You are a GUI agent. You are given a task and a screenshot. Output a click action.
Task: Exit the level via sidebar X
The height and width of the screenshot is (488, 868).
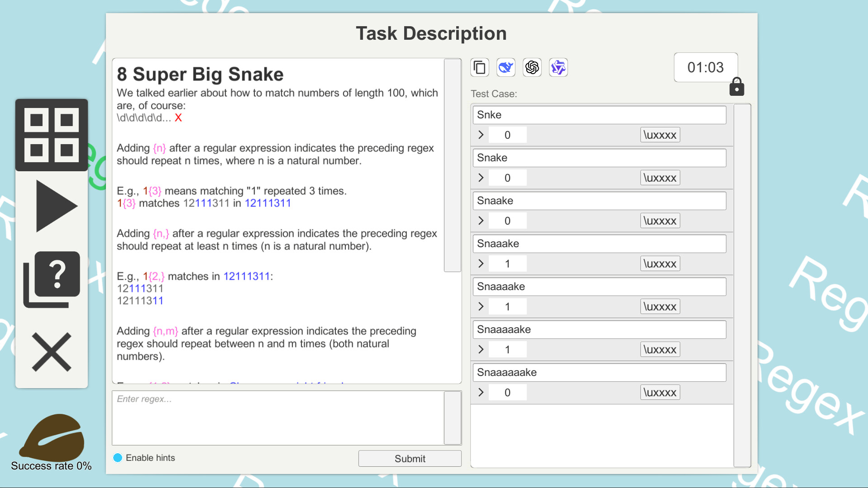[51, 352]
